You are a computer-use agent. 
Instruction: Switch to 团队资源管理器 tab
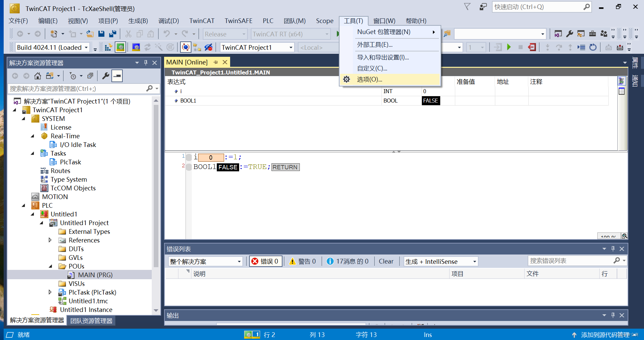coord(91,321)
